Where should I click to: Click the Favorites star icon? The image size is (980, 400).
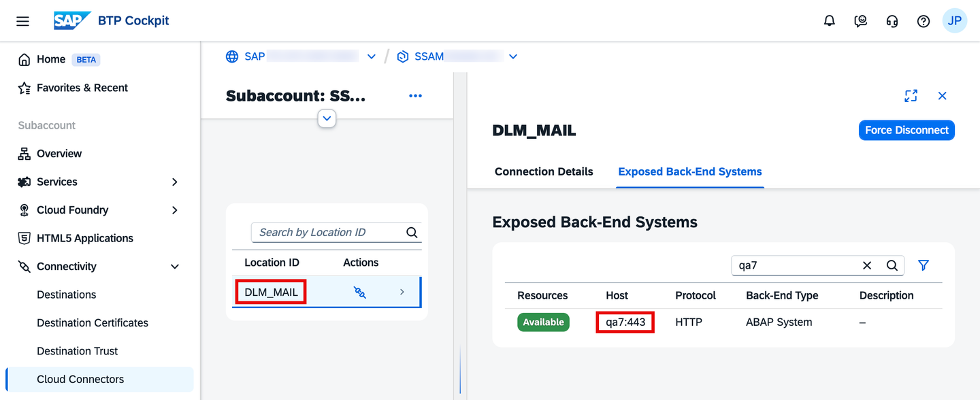click(x=24, y=88)
